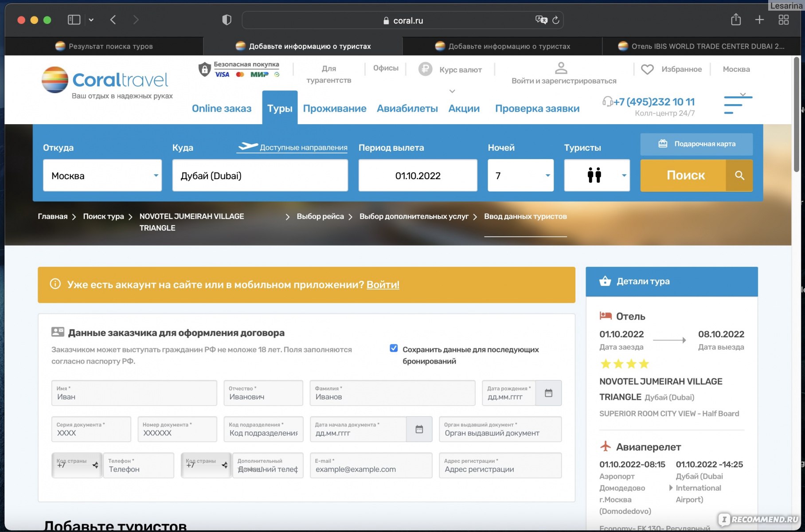
Task: Click 'Поиск' search button
Action: point(697,176)
